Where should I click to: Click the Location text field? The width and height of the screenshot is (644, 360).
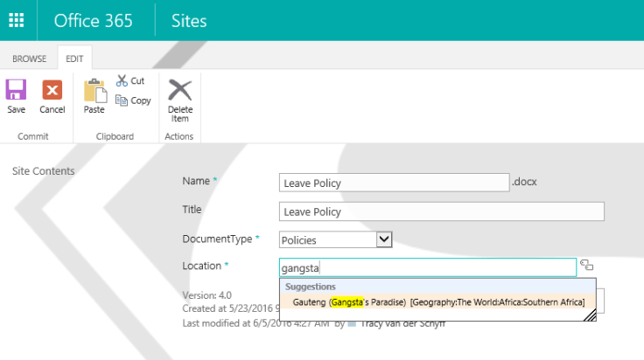tap(427, 267)
